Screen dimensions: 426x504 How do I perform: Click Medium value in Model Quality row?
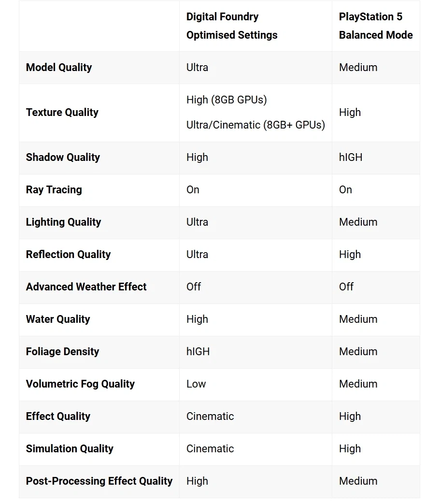pos(358,68)
